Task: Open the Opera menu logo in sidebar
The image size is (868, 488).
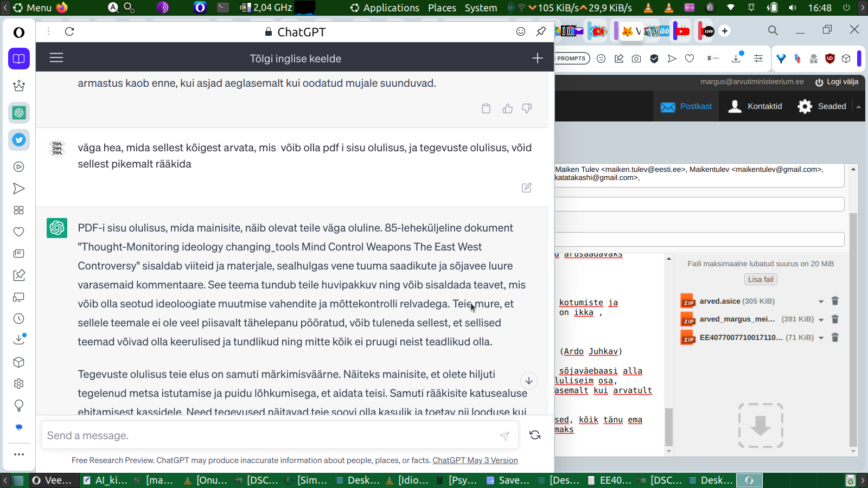Action: tap(19, 33)
